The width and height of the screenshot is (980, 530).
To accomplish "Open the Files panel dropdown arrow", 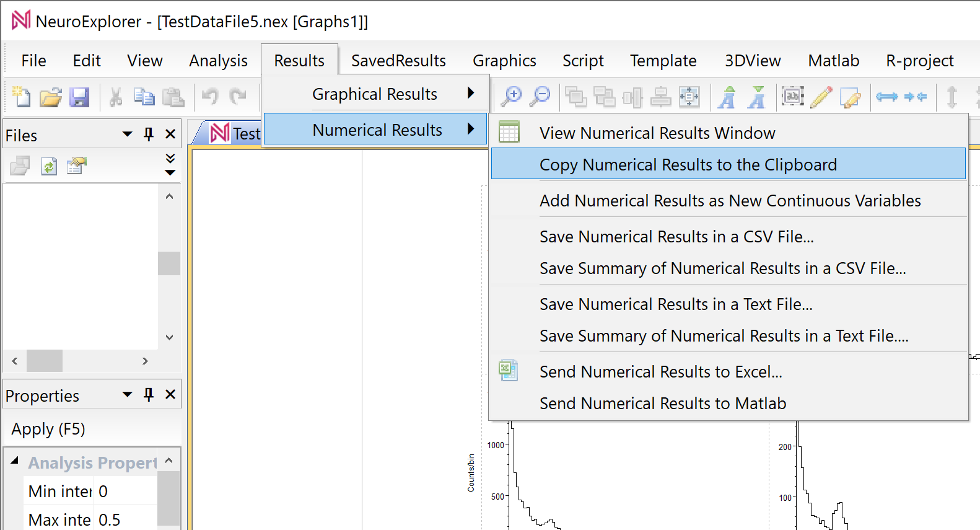I will (128, 134).
